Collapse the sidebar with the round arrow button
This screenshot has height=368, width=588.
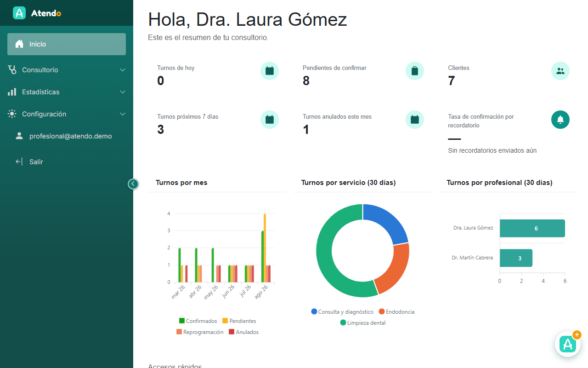(133, 184)
